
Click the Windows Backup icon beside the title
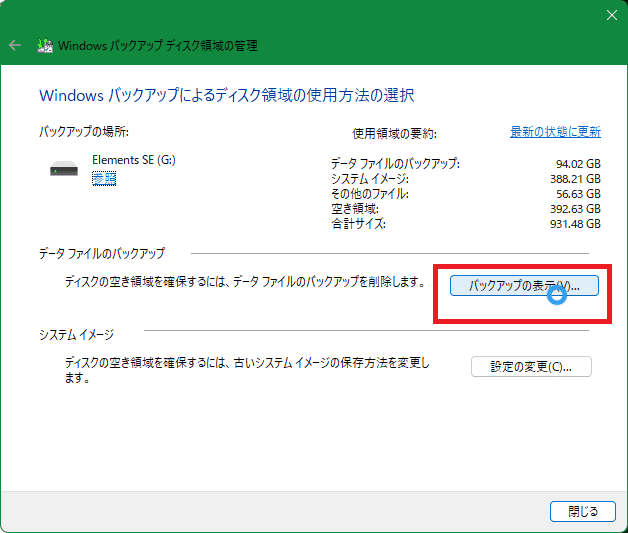(x=45, y=45)
